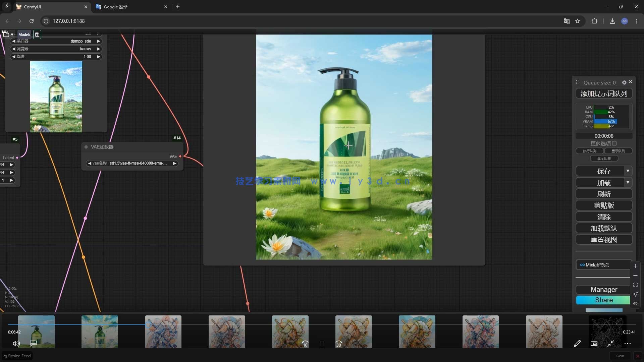The image size is (644, 362).
Task: Click the Google Translate icon in address bar
Action: (567, 21)
